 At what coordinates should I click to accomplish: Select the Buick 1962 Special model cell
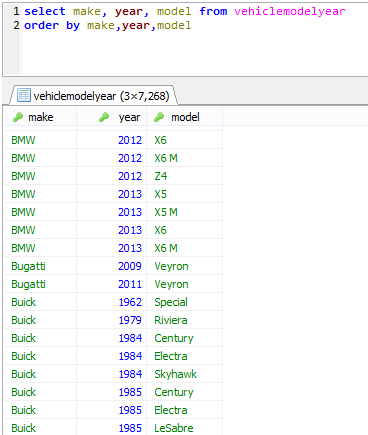click(x=184, y=302)
